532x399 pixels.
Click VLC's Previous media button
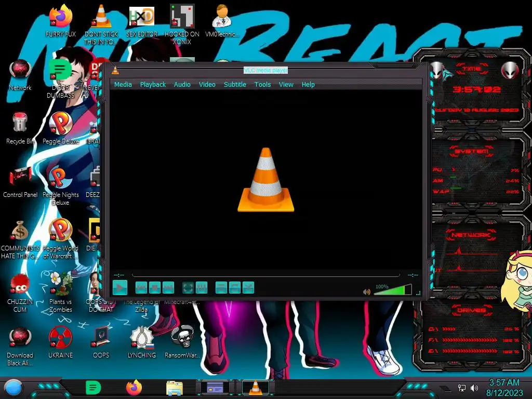141,288
